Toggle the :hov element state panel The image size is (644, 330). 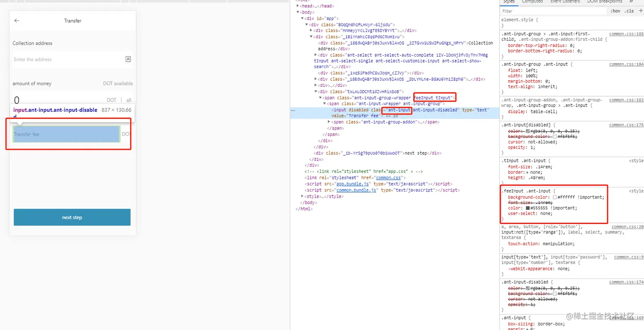click(x=615, y=11)
